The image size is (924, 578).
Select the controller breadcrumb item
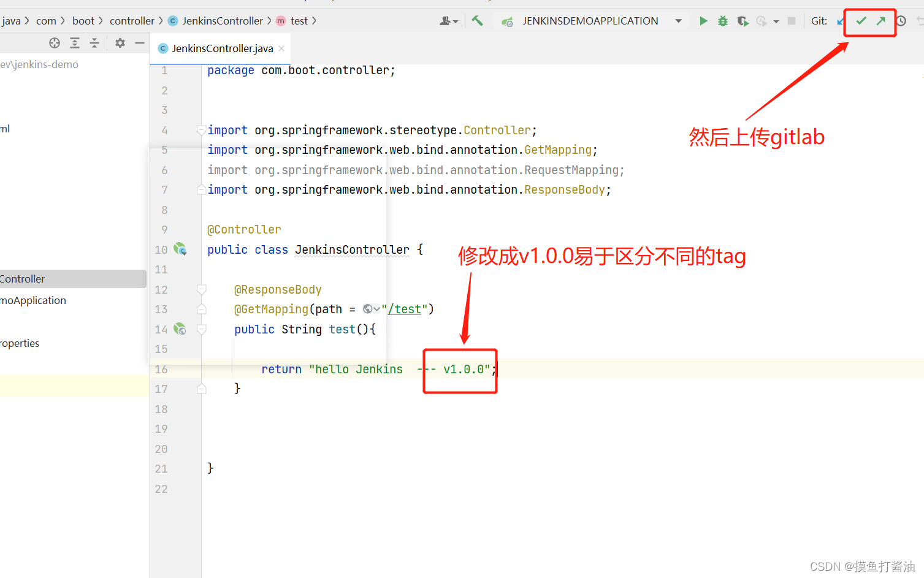(132, 21)
